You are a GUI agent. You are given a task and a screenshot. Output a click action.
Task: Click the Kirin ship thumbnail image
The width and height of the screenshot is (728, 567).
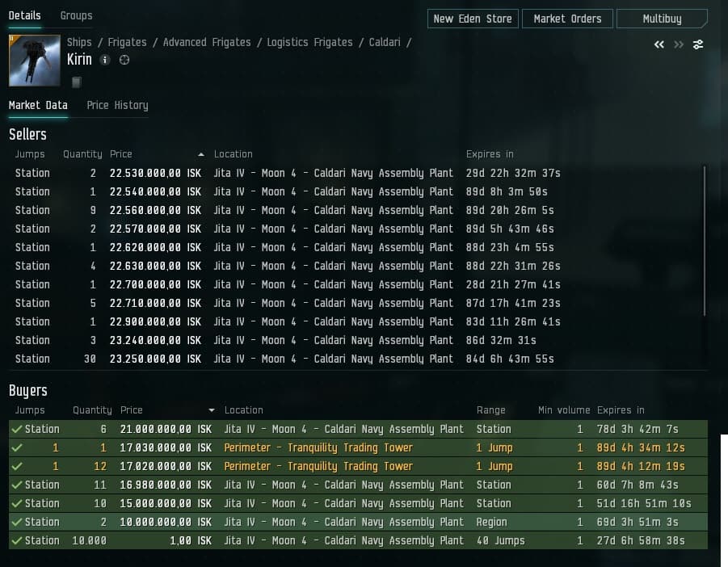(34, 61)
